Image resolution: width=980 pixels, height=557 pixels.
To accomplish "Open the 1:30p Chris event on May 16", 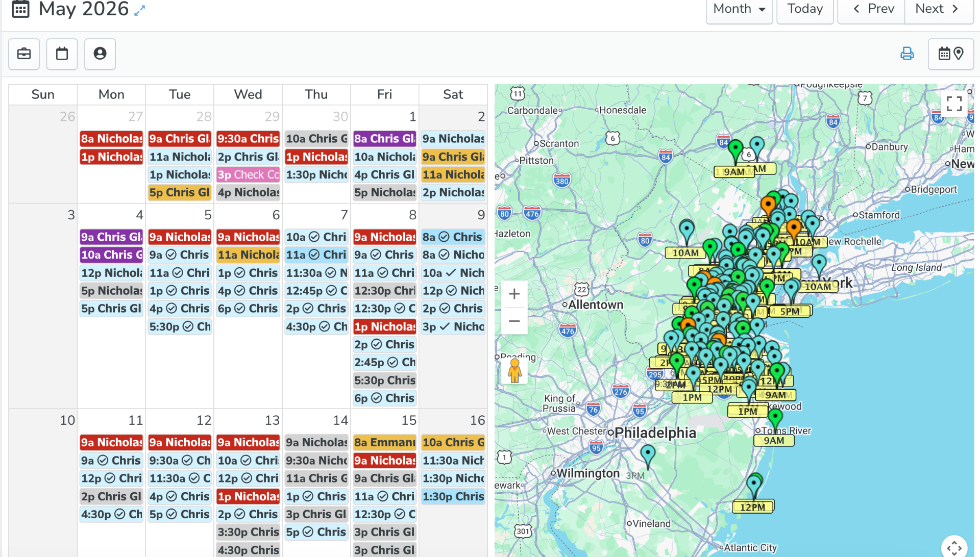I will 453,497.
